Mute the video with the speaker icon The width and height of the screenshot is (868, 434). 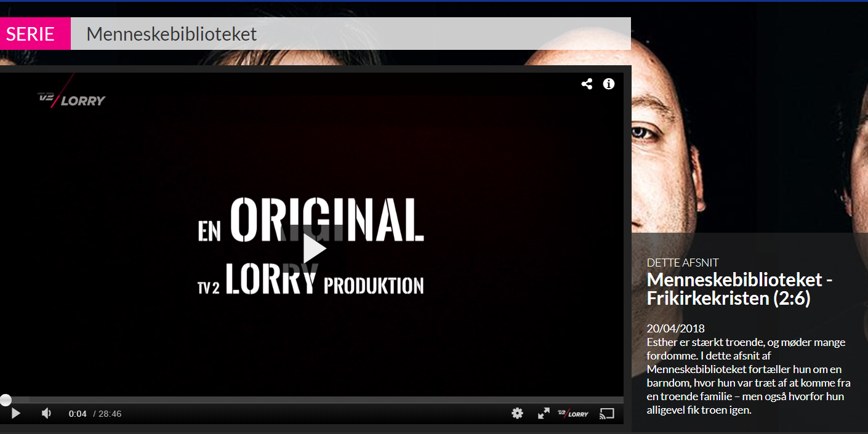click(47, 413)
